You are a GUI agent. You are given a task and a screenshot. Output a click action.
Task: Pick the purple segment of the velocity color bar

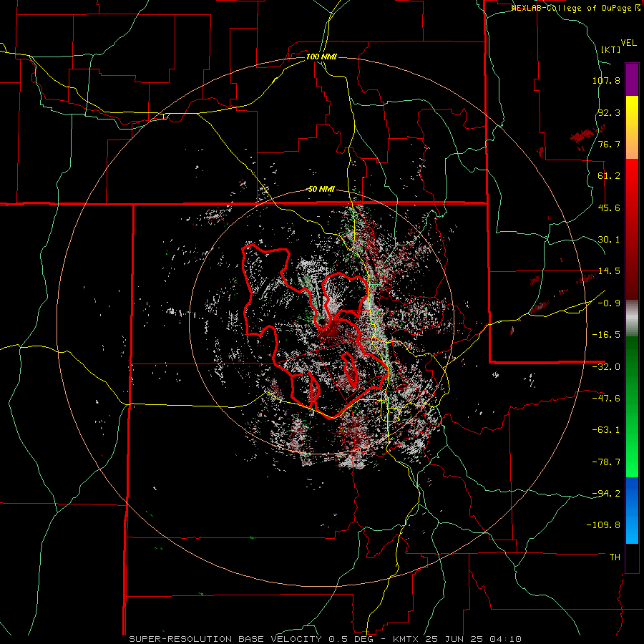tap(632, 80)
